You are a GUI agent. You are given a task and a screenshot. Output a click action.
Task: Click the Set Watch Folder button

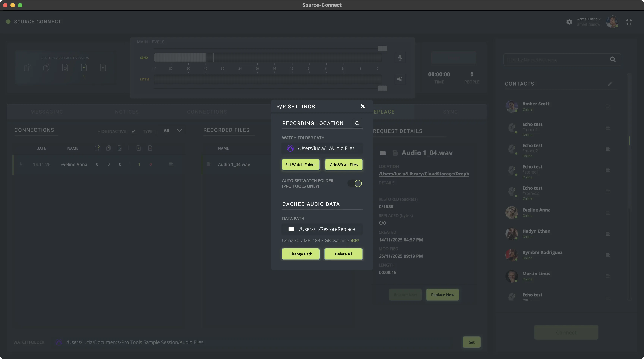coord(301,165)
